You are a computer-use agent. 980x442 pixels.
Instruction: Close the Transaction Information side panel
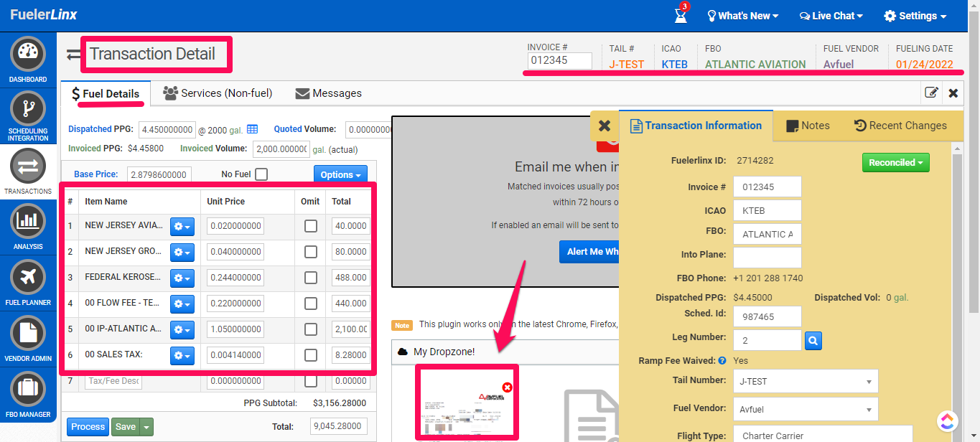pos(605,126)
